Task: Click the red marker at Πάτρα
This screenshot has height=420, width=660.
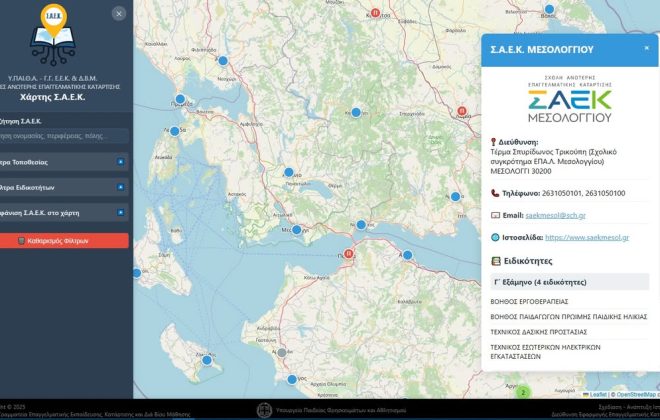Action: pyautogui.click(x=349, y=254)
